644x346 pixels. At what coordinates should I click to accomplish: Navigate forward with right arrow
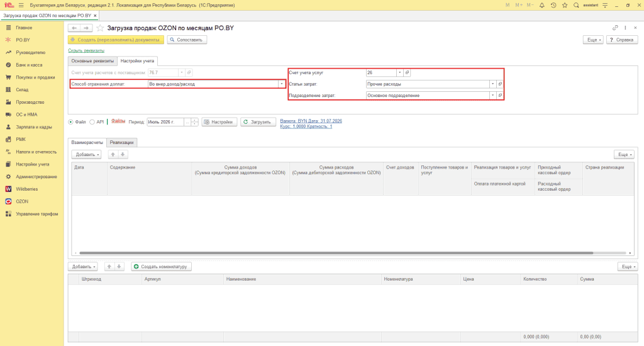(86, 28)
